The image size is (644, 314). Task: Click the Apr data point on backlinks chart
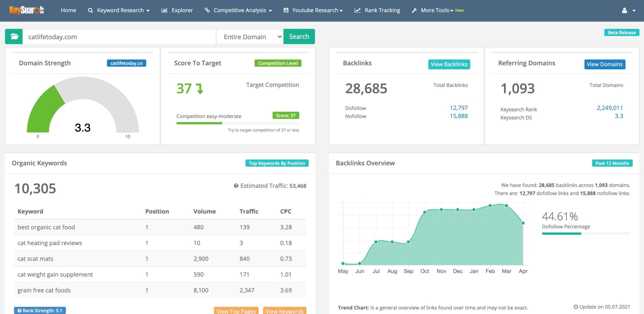[x=523, y=223]
